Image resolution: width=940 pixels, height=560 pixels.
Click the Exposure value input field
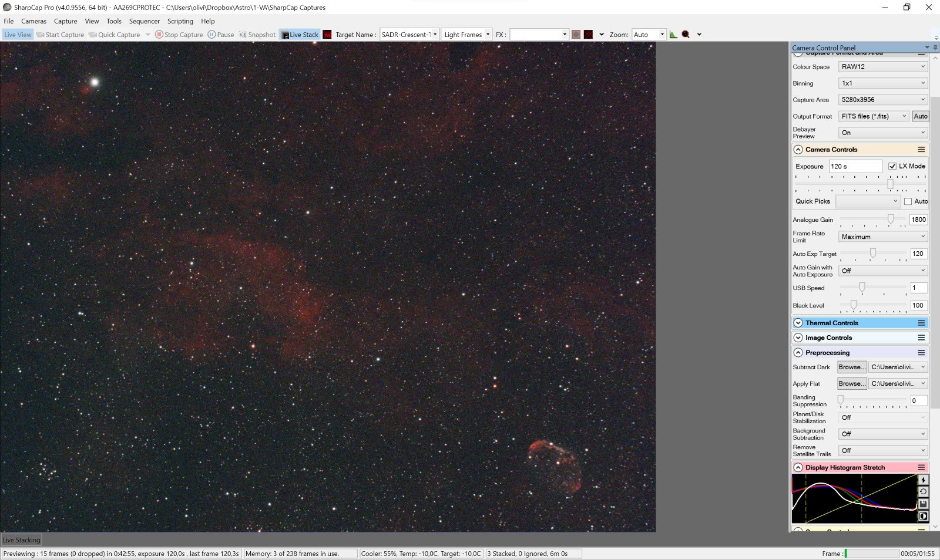[855, 166]
